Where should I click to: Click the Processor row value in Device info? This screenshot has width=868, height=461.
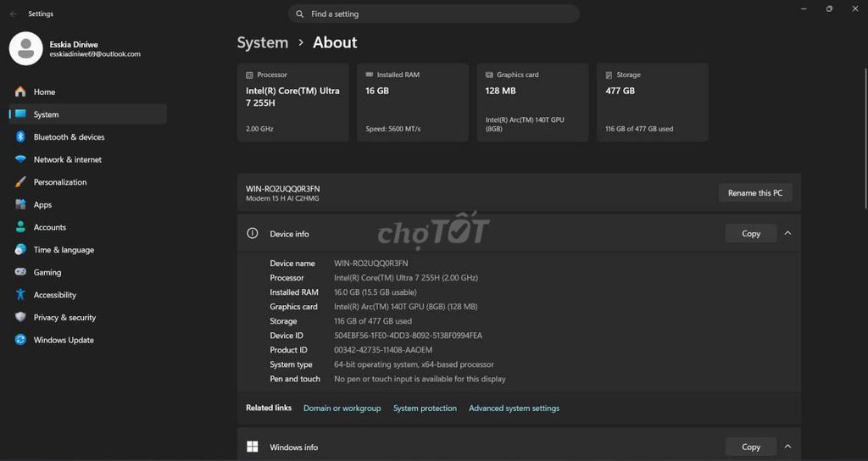[406, 278]
